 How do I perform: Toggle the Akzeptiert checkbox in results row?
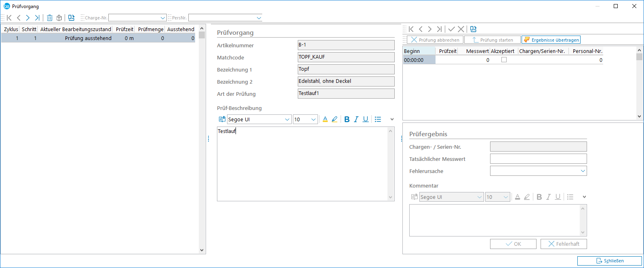(x=504, y=60)
